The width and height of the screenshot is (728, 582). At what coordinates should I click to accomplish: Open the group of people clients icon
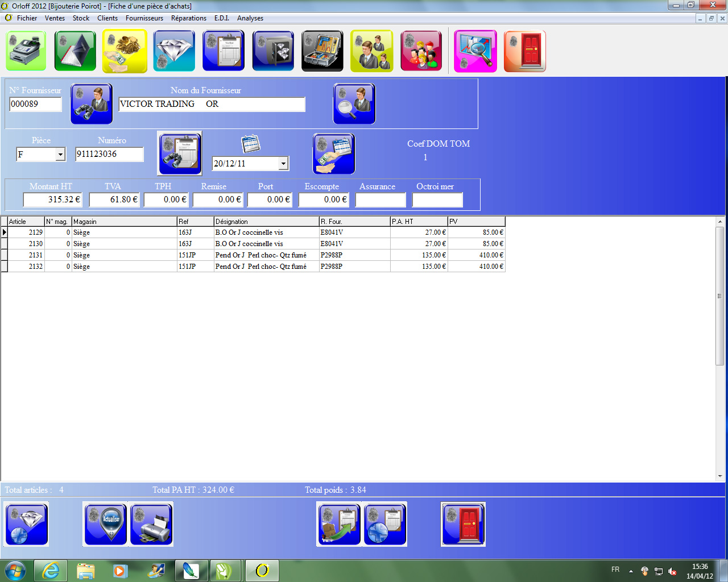(x=421, y=51)
